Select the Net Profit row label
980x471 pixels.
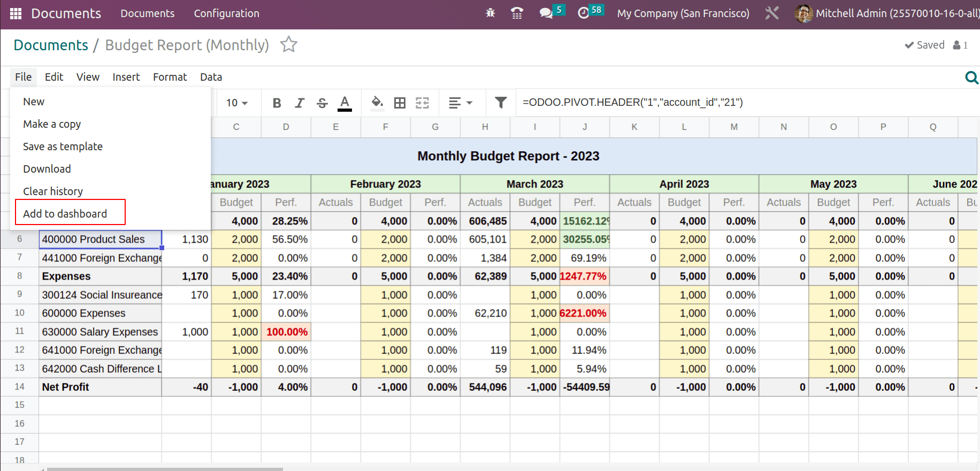[x=101, y=387]
